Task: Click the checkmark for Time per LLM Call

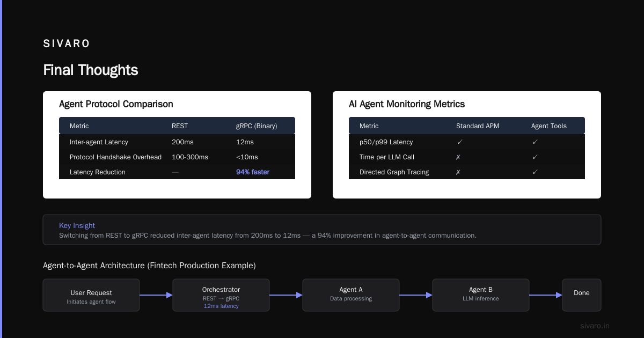Action: pos(535,157)
